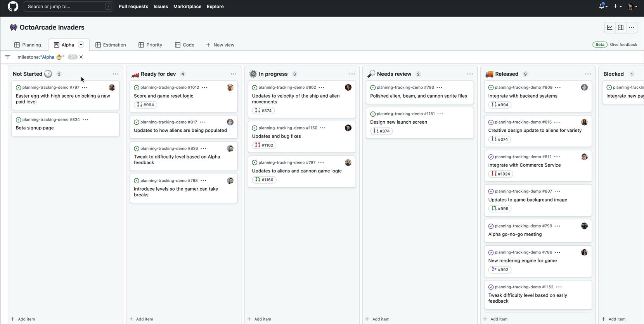
Task: Add item to Blocked column
Action: point(614,319)
